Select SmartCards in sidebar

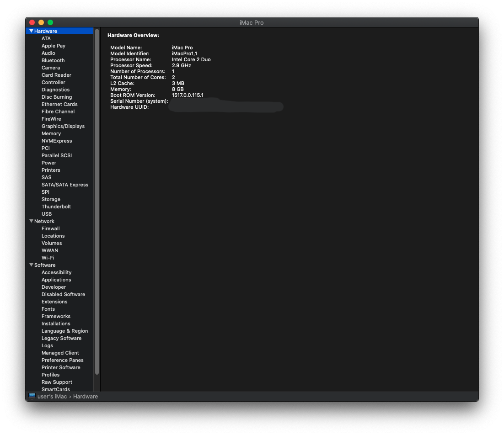click(x=56, y=389)
